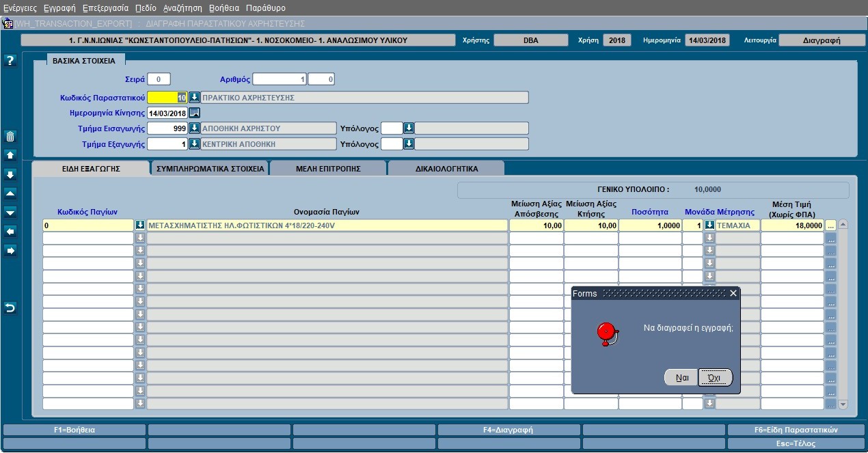Click Μείωση Αξίας Απόσβεσης cell 10,00
The width and height of the screenshot is (868, 453).
coord(536,225)
